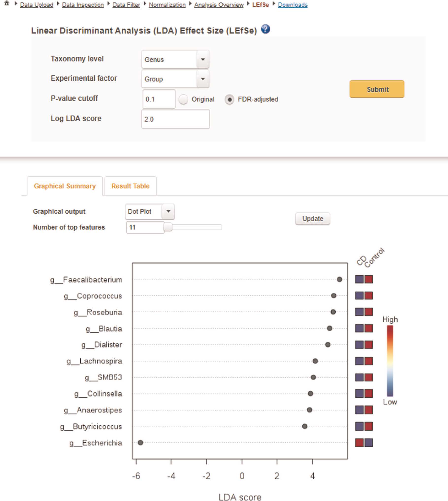Switch to the Result Table tab
448x501 pixels.
pyautogui.click(x=131, y=186)
